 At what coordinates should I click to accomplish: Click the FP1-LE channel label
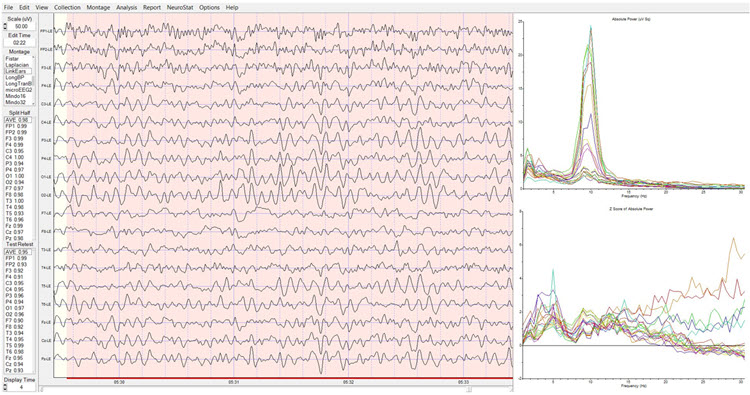(x=46, y=32)
